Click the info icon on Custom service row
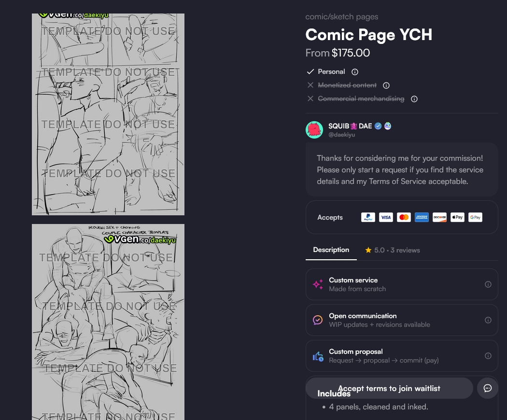This screenshot has height=420, width=507. coord(488,284)
